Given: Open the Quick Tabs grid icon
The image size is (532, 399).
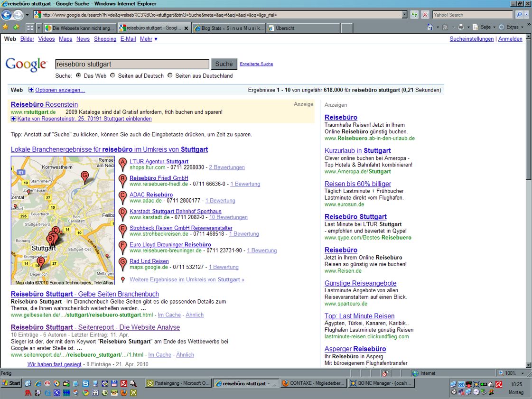Looking at the screenshot, I should coord(30,28).
